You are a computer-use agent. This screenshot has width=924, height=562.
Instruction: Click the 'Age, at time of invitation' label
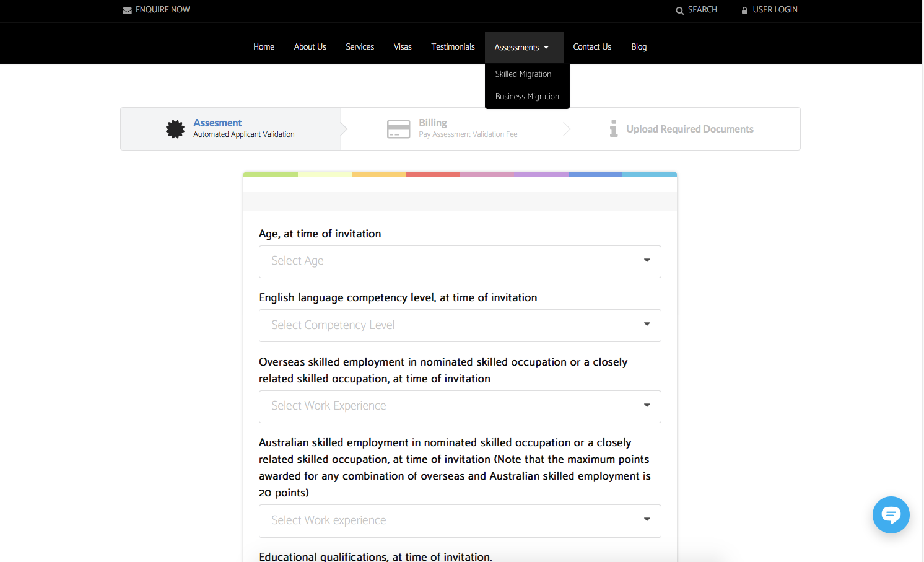tap(320, 234)
